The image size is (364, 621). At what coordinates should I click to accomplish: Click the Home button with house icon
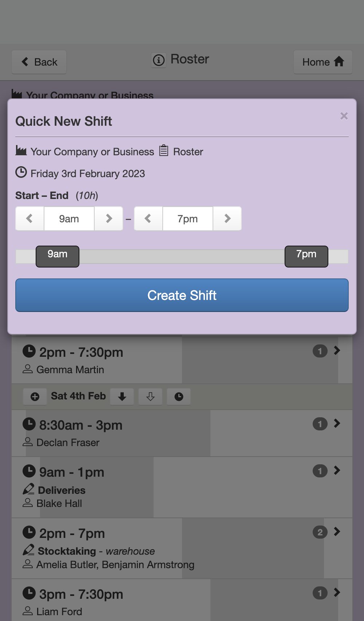coord(323,62)
